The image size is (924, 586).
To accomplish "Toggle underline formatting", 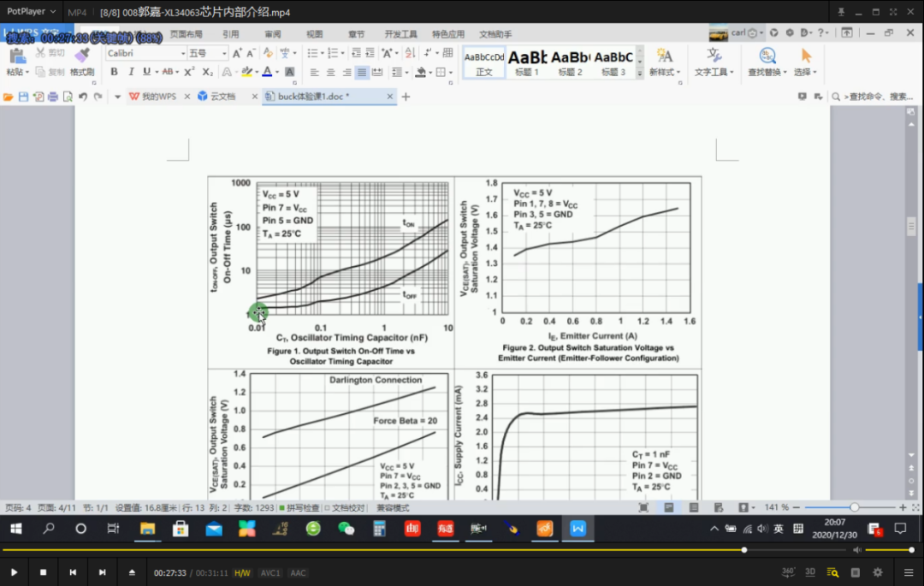I will coord(147,72).
